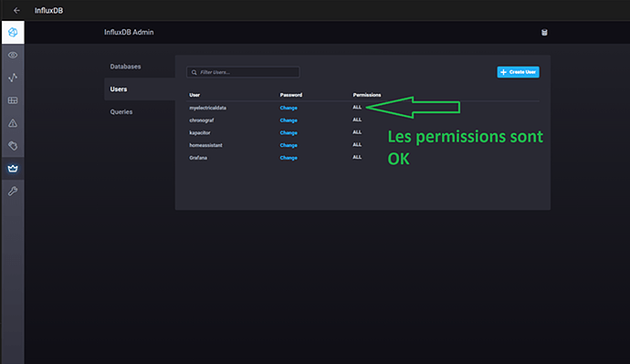Open source selector database icon in header

[x=544, y=33]
